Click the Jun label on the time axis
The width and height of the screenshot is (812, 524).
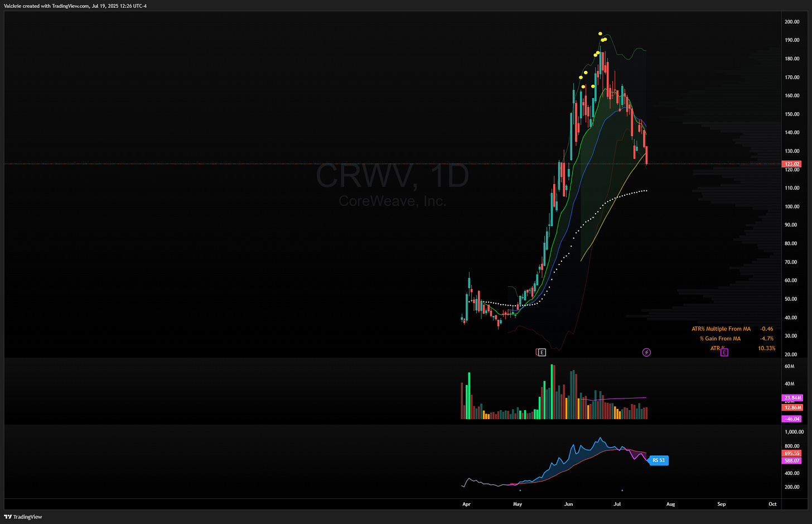[568, 504]
